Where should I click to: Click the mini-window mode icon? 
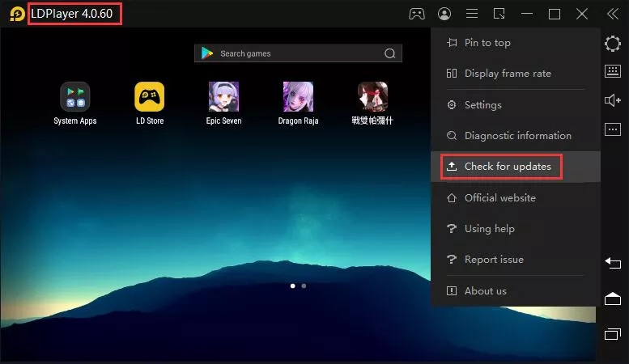(x=499, y=14)
